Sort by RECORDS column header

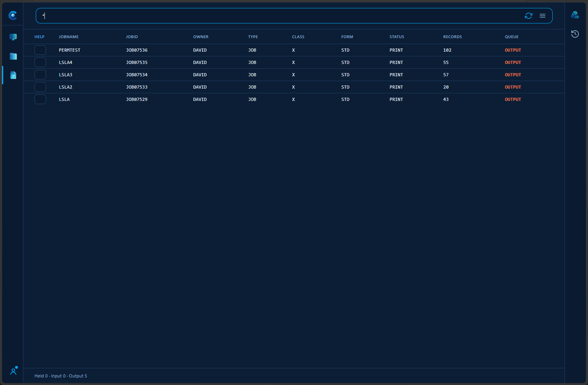(x=453, y=37)
